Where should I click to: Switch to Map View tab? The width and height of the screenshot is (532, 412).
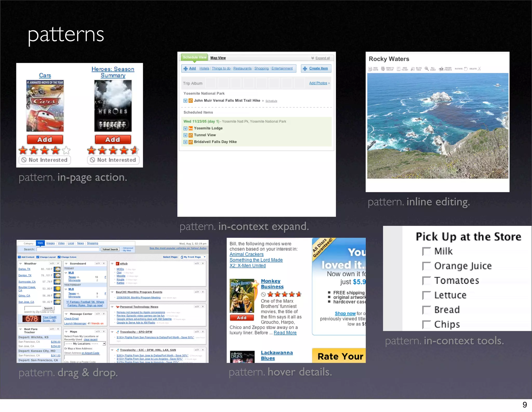point(218,58)
